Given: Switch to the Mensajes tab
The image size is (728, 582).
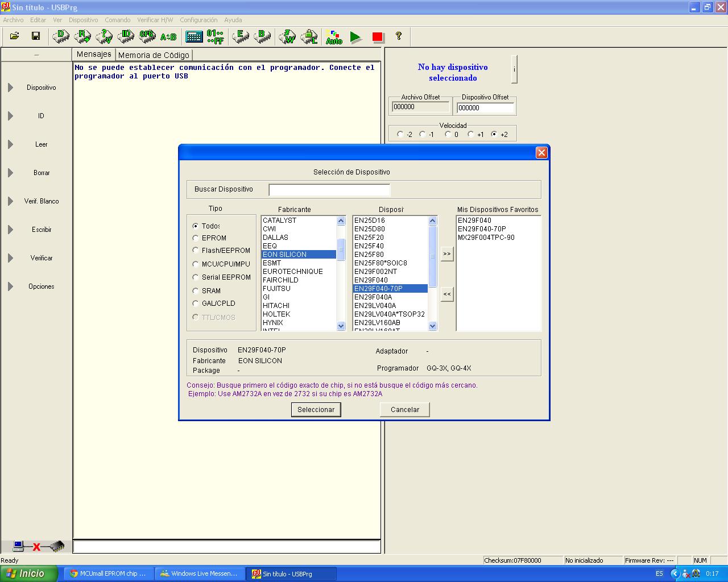Looking at the screenshot, I should pyautogui.click(x=94, y=55).
